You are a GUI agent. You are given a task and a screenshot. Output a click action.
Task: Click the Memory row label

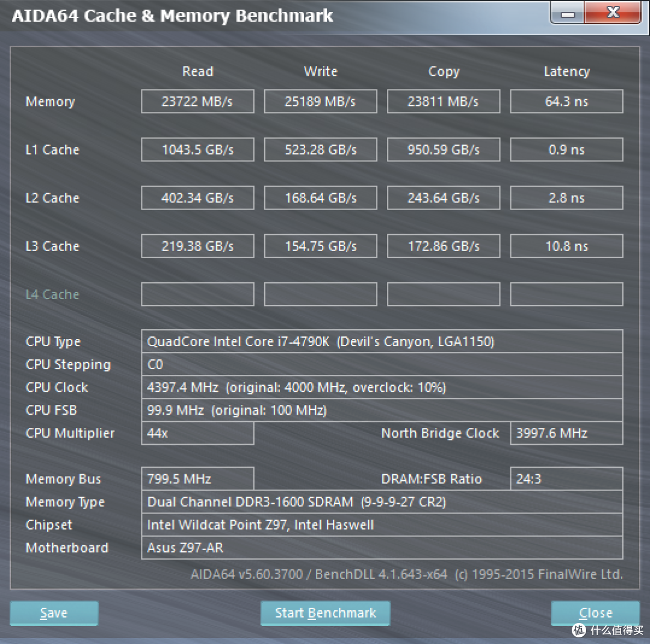click(50, 102)
